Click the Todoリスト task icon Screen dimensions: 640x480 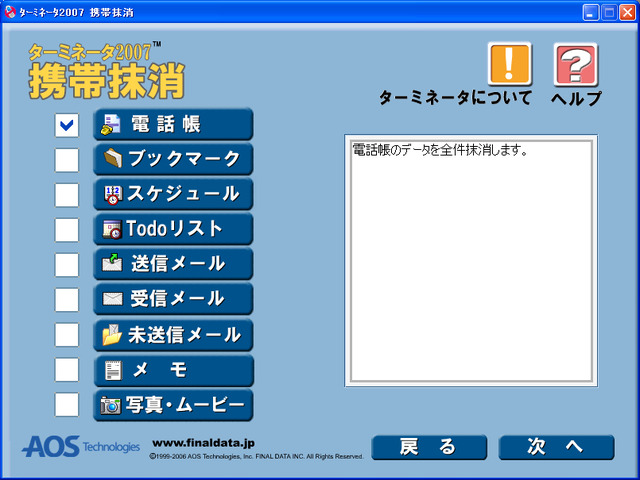coord(112,229)
